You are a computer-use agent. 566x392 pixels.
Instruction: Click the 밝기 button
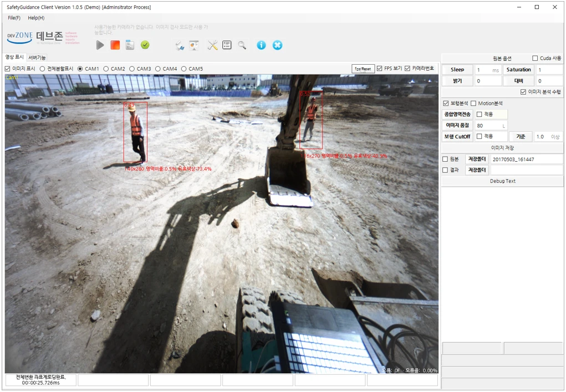(x=457, y=81)
